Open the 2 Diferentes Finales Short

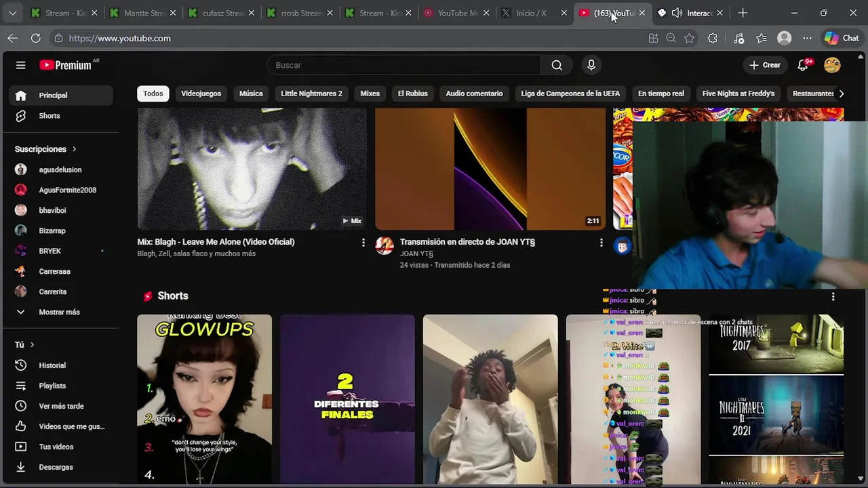pos(347,399)
